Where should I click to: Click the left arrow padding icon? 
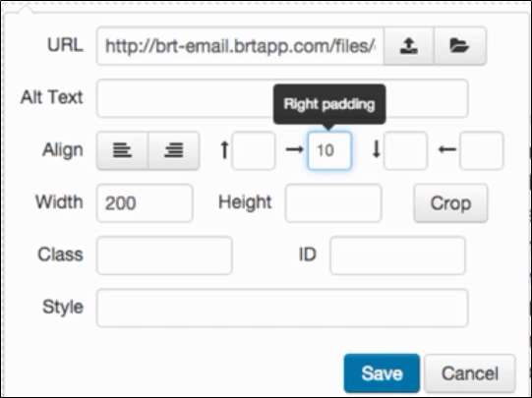(x=447, y=149)
